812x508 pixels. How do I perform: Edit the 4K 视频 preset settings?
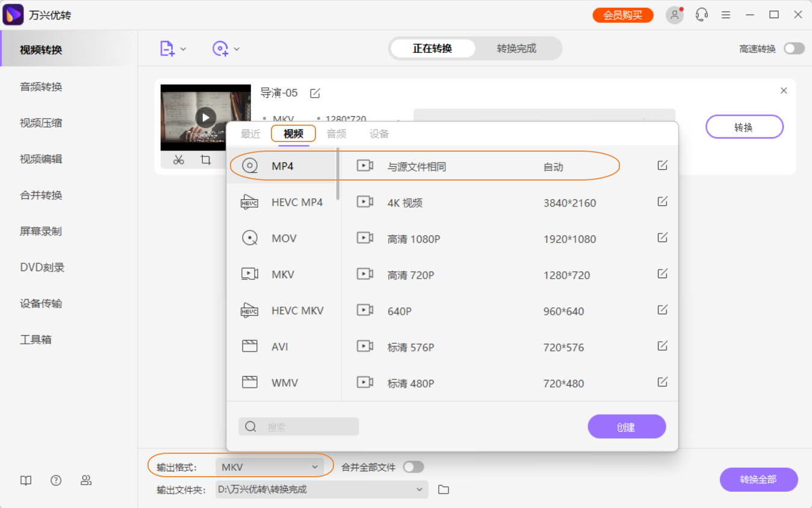[662, 201]
